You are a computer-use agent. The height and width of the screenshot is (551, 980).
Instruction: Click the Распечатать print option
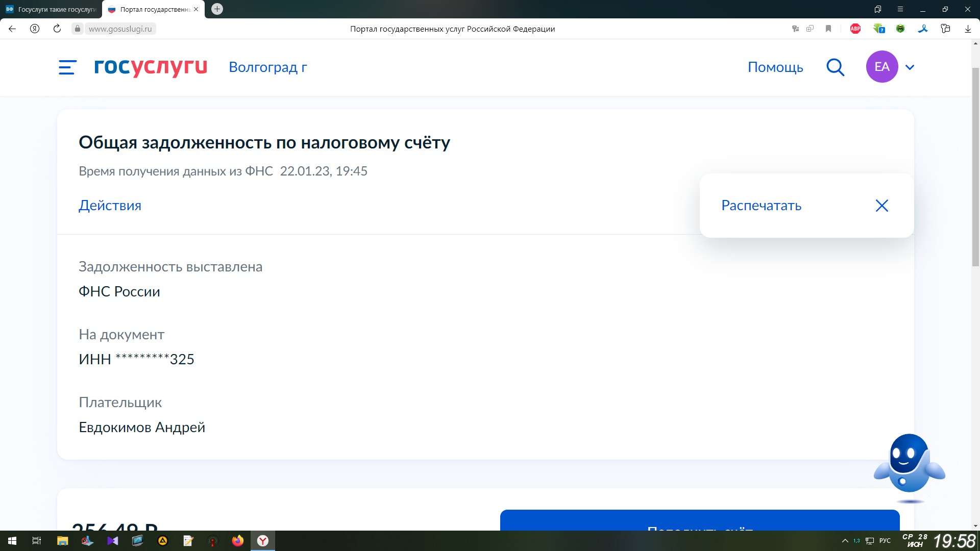(761, 206)
